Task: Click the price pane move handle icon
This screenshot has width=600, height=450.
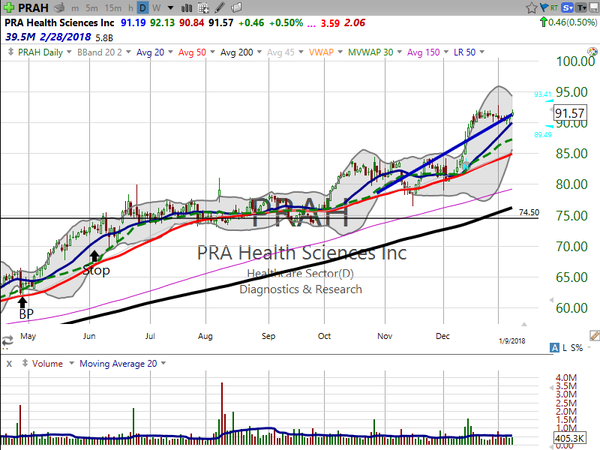Action: click(10, 52)
